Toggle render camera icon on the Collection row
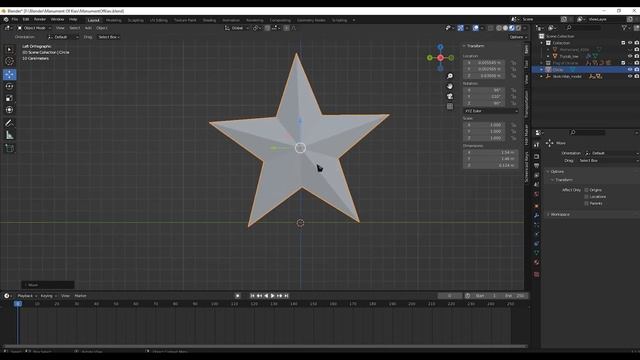 click(636, 43)
